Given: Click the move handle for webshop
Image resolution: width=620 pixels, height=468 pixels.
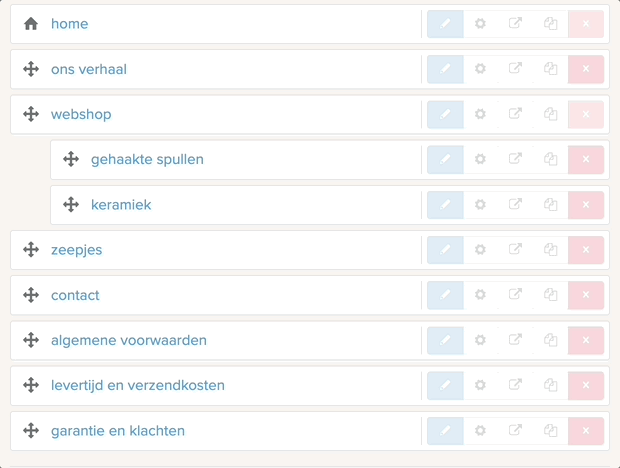Looking at the screenshot, I should [31, 114].
